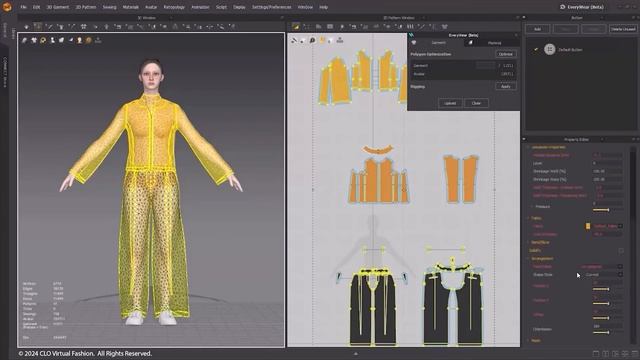
Task: Click the Default Button round thumbnail
Action: 550,49
